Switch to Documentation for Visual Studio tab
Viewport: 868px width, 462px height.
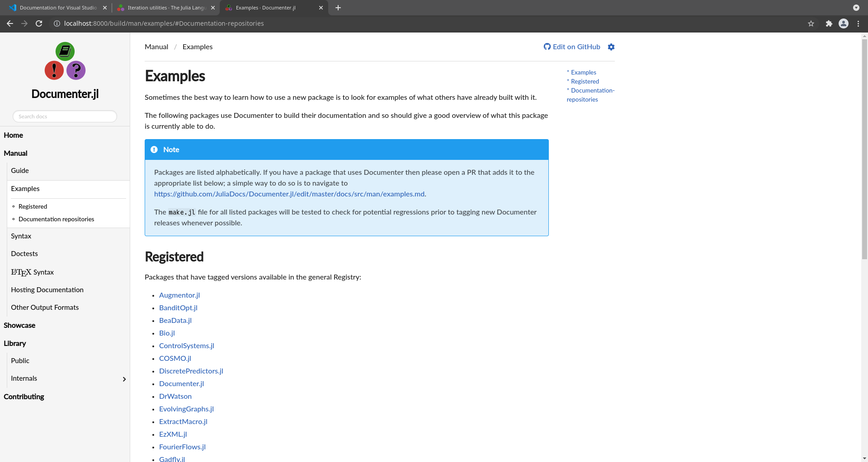pos(58,8)
